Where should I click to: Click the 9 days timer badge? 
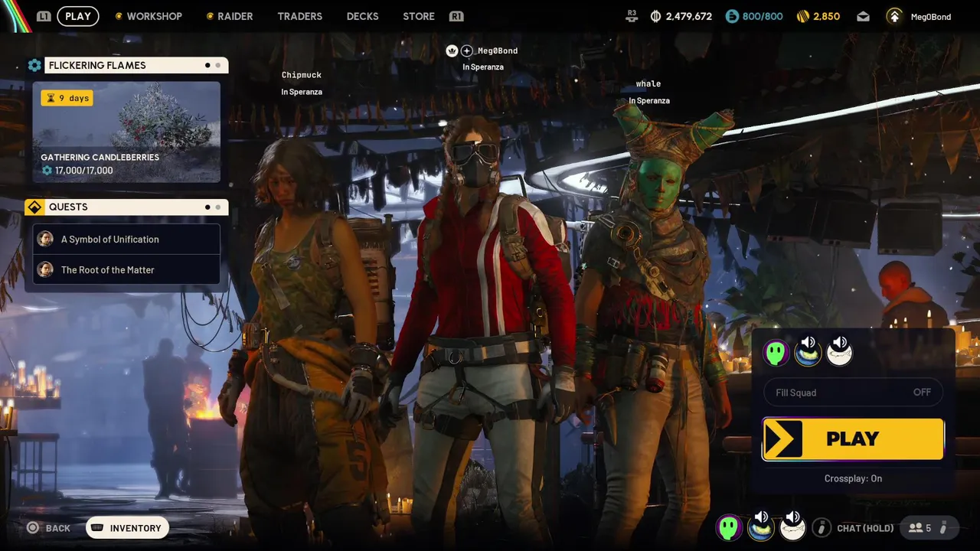(x=67, y=98)
